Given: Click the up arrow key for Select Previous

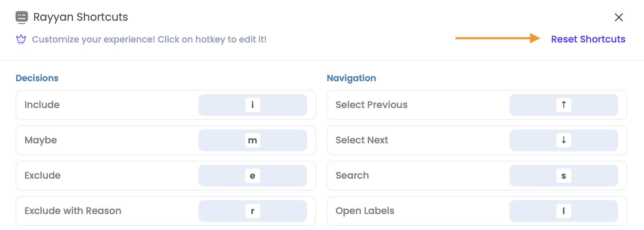Looking at the screenshot, I should pos(563,105).
